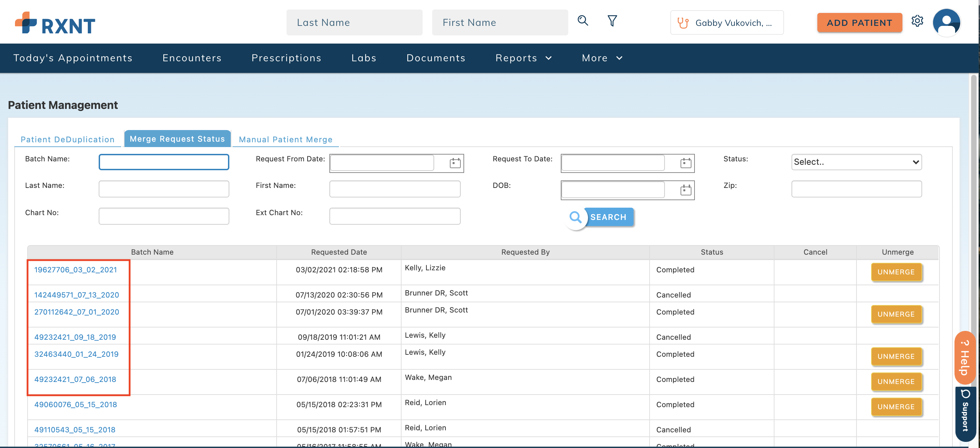The width and height of the screenshot is (980, 448).
Task: Click the DOB text box
Action: 613,190
